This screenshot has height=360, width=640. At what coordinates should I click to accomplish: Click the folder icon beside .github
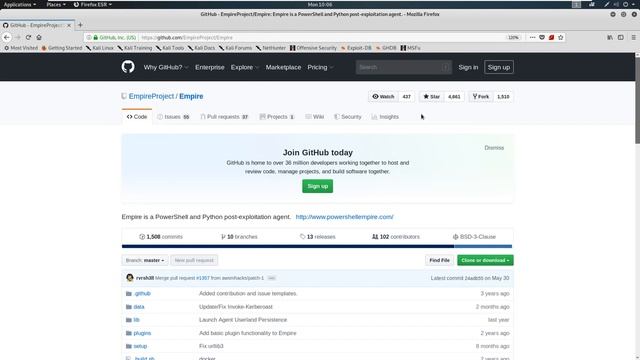129,293
